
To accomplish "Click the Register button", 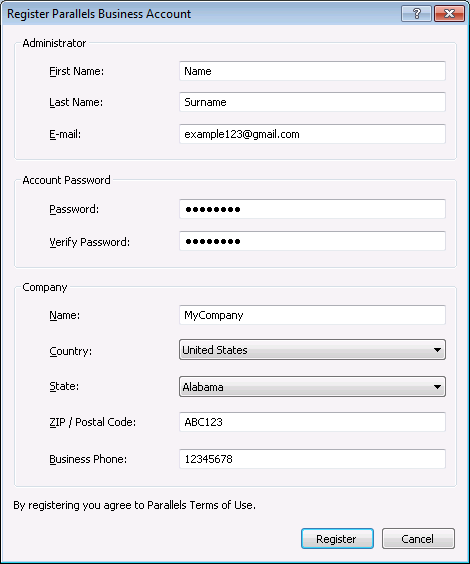I will click(337, 538).
